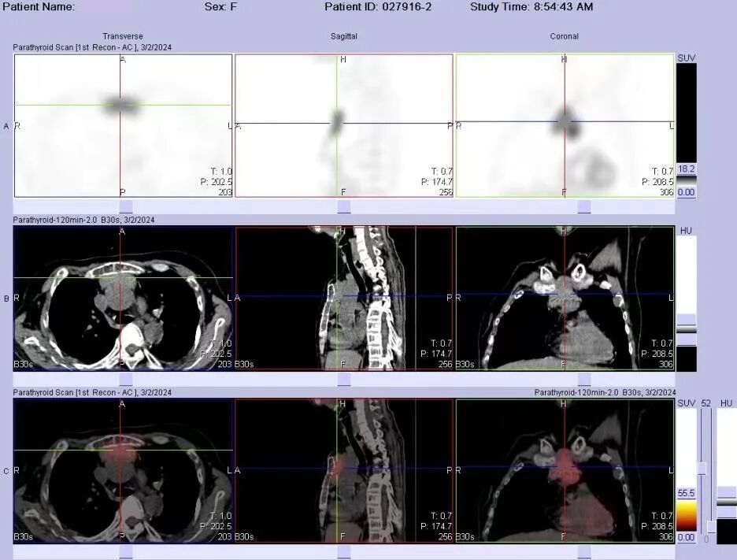Select the fused transverse viewport in row C
Image resolution: width=737 pixels, height=560 pixels.
(123, 471)
